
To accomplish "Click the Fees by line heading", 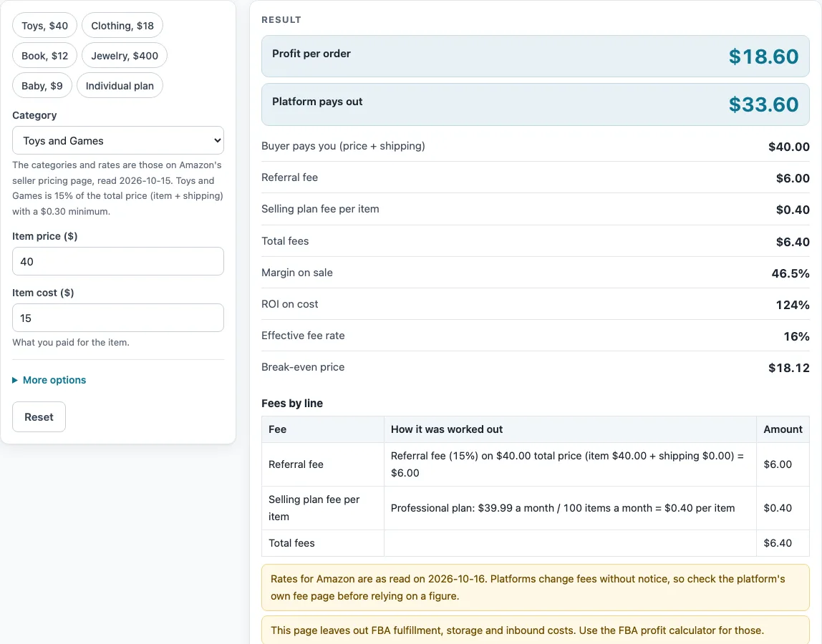I will pos(292,404).
